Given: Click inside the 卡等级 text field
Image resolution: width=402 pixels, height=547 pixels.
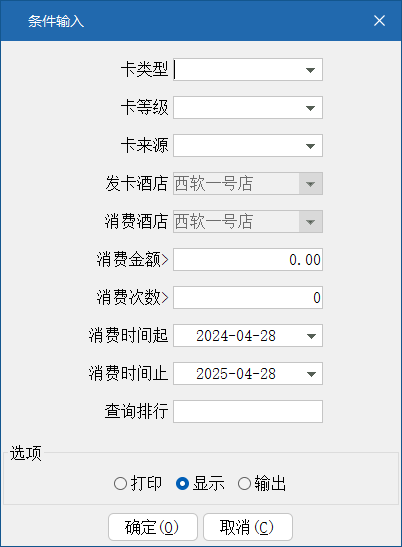Looking at the screenshot, I should point(237,108).
